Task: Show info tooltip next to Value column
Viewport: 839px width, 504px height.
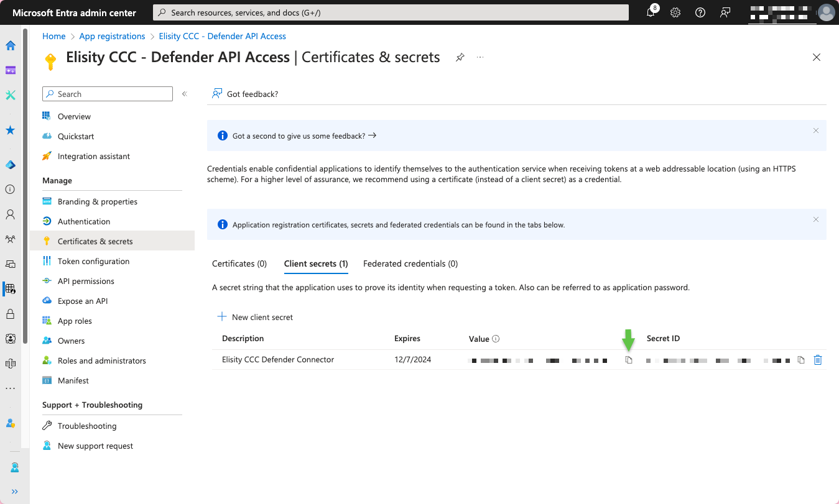Action: pyautogui.click(x=496, y=339)
